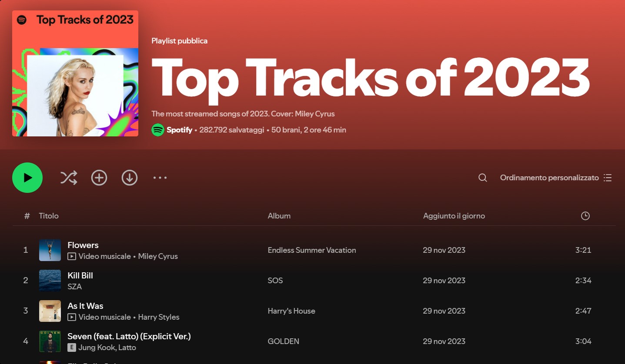Open the Harry Styles artist link
This screenshot has width=625, height=364.
(159, 317)
